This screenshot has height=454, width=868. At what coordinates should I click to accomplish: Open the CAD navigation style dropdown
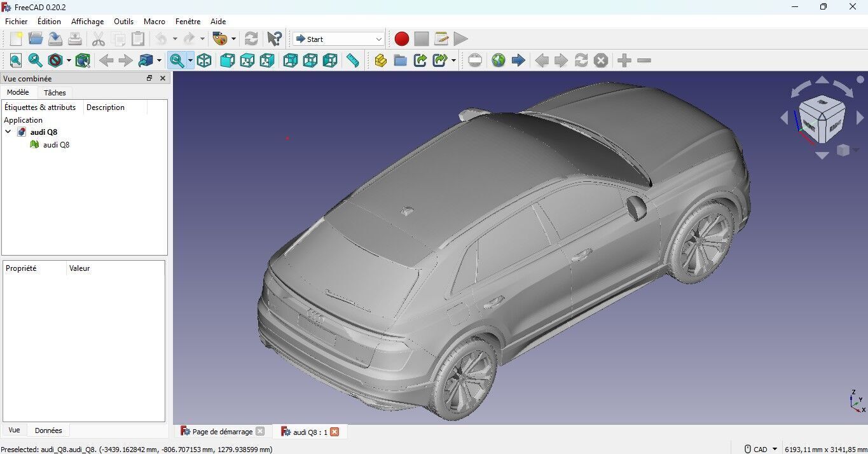(761, 449)
